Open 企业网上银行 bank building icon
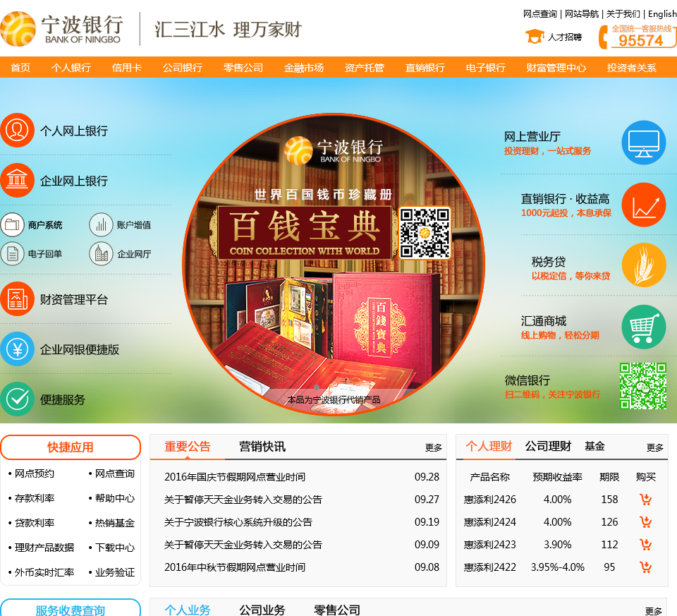The height and width of the screenshot is (616, 677). pyautogui.click(x=17, y=180)
